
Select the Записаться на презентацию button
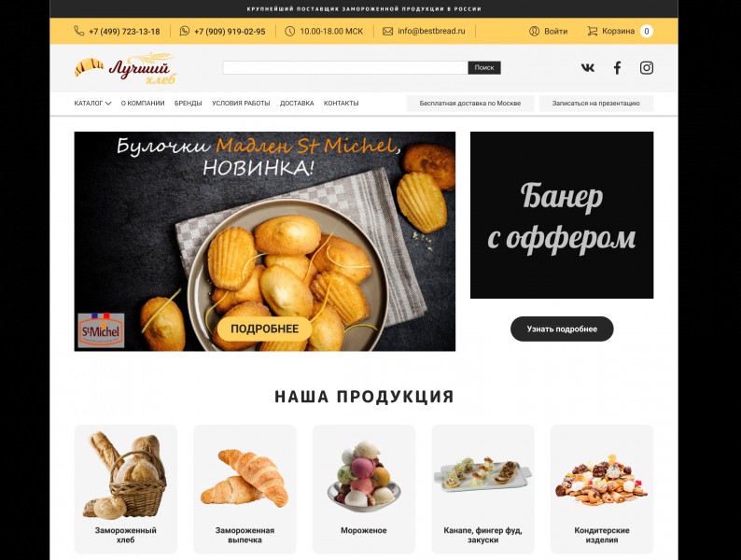click(x=596, y=103)
